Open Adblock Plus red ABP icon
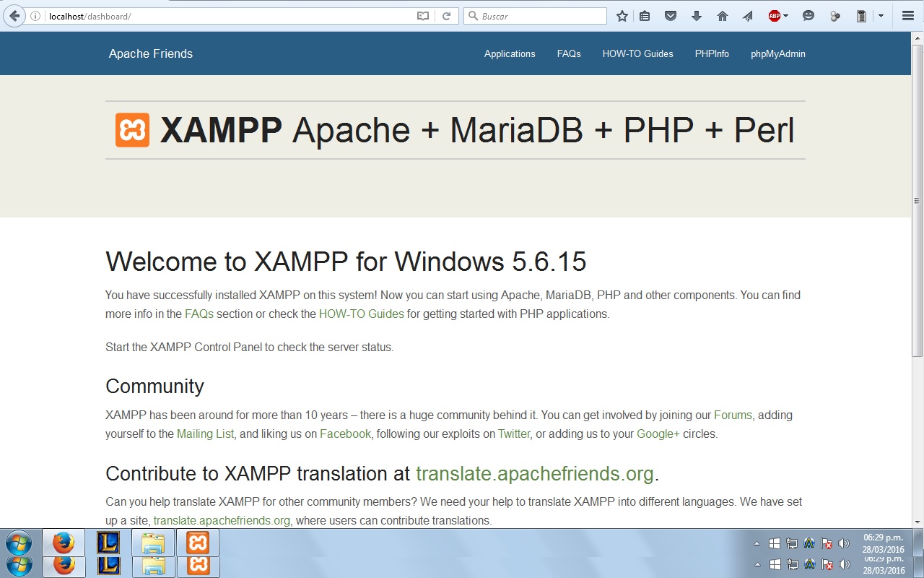Viewport: 924px width, 578px height. (x=774, y=16)
